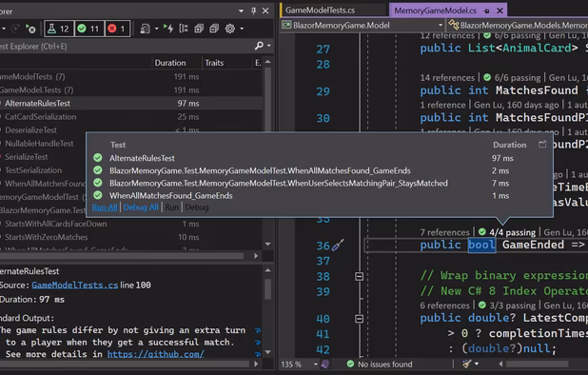Expand the playlist dropdown arrow
Screen dimensions: 588x375
click(x=156, y=29)
